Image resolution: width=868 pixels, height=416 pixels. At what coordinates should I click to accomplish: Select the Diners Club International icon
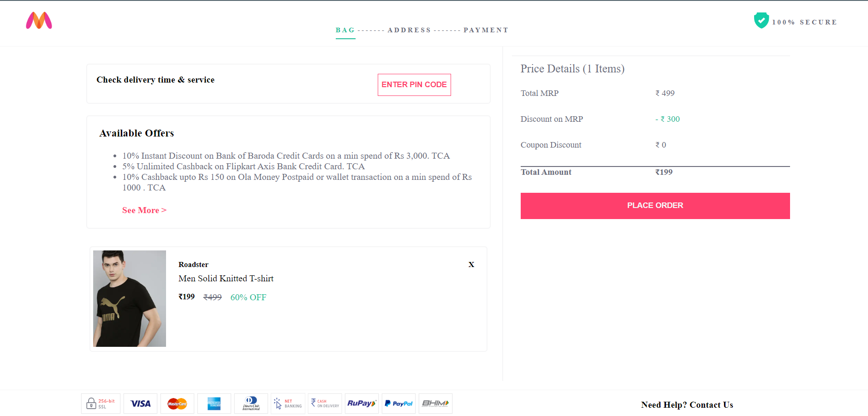pos(251,403)
